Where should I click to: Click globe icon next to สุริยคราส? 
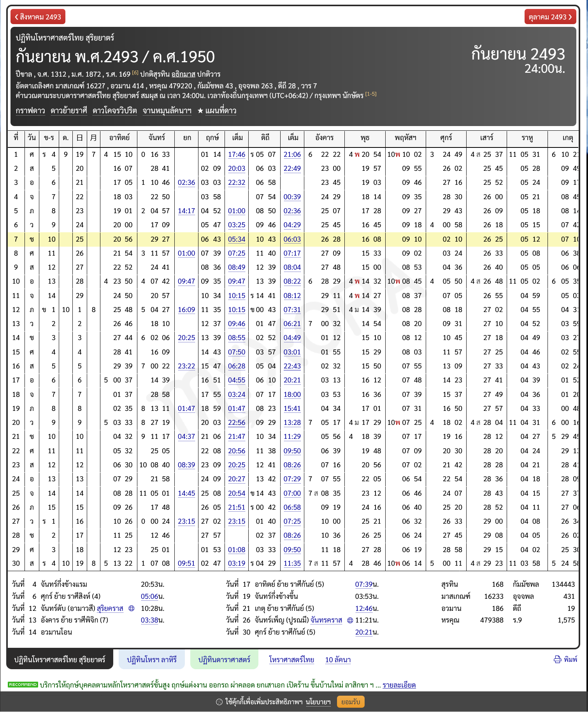tap(132, 609)
